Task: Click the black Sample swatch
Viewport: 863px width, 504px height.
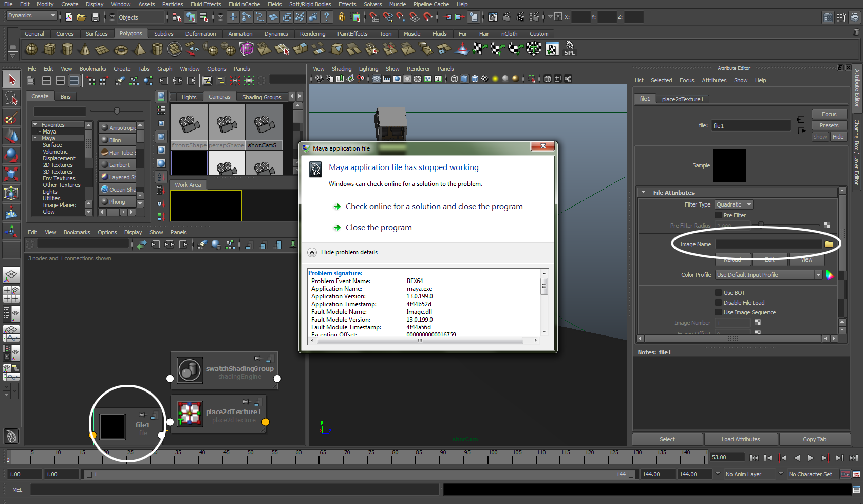Action: click(729, 165)
